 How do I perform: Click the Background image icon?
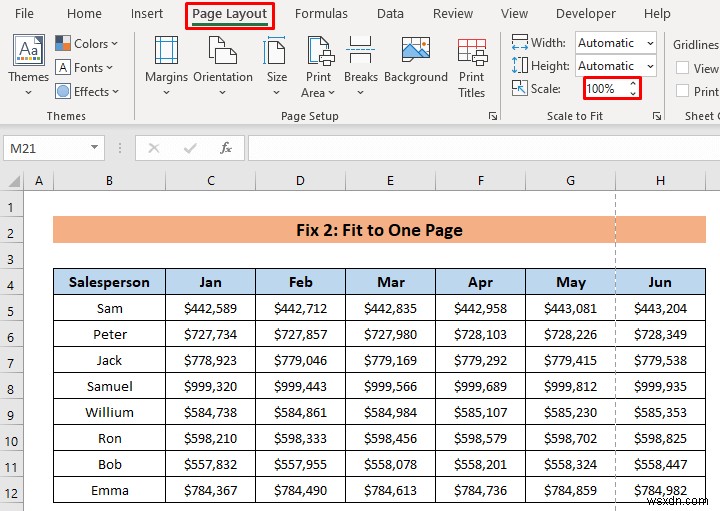(x=415, y=52)
